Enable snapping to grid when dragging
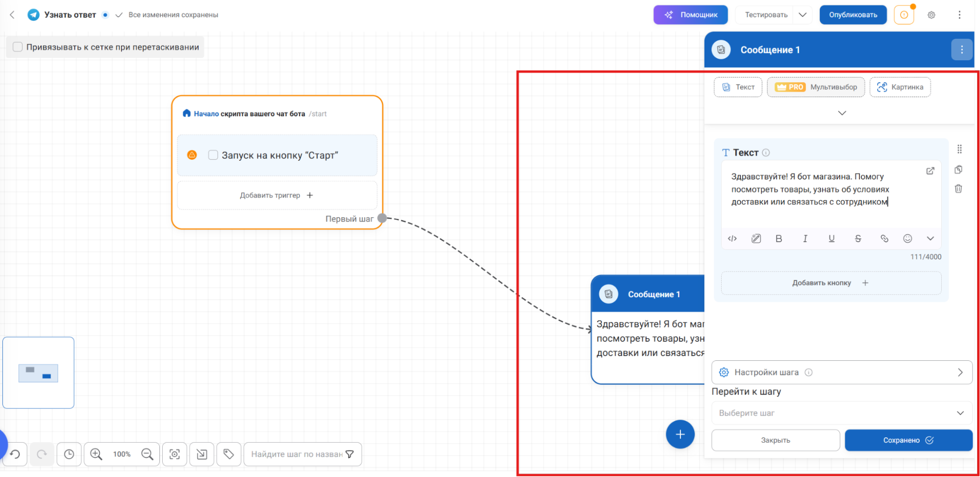Image resolution: width=980 pixels, height=477 pixels. pos(18,47)
